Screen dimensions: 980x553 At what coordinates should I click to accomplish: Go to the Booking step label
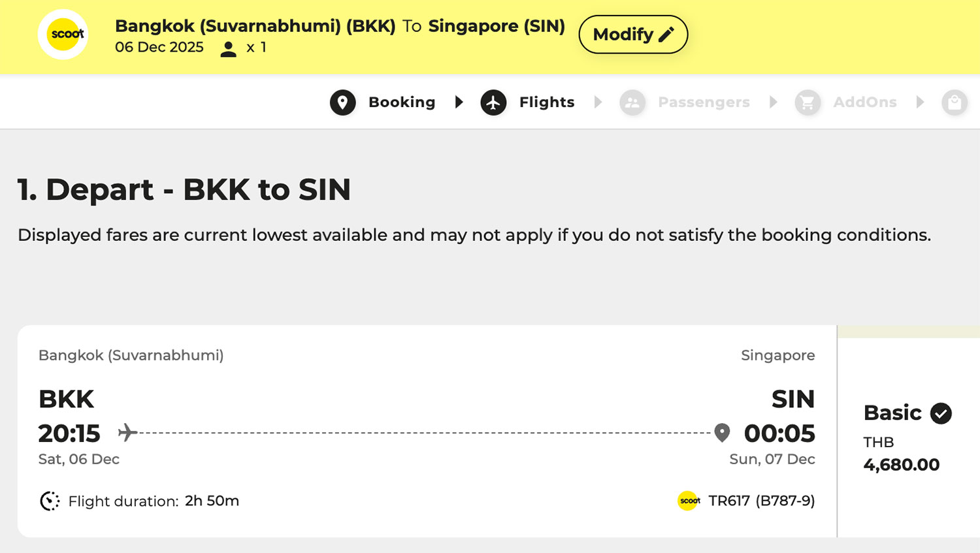tap(401, 103)
